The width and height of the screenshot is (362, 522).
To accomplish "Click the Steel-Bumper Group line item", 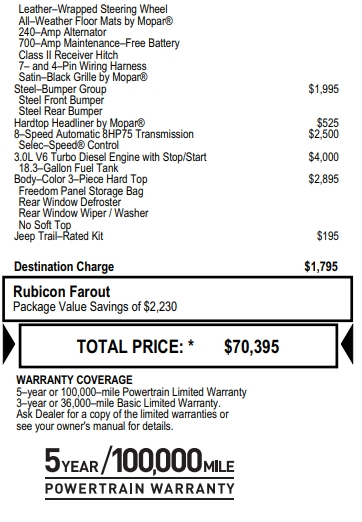I will tap(60, 89).
